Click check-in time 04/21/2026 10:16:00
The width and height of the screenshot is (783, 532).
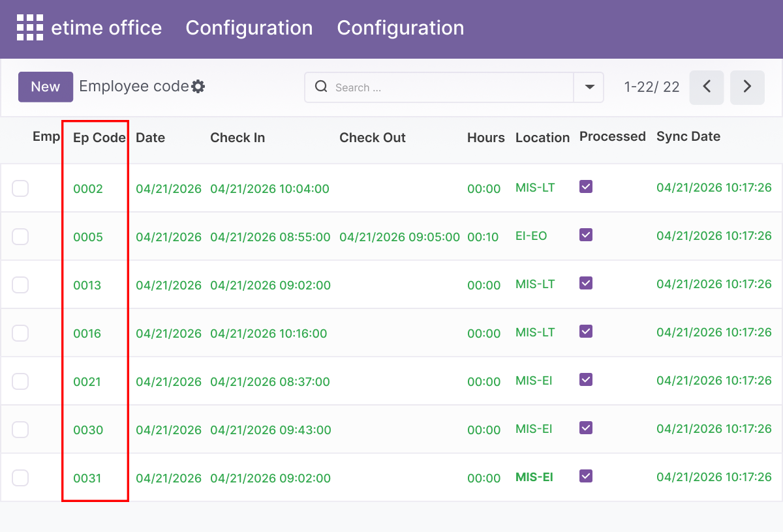269,334
